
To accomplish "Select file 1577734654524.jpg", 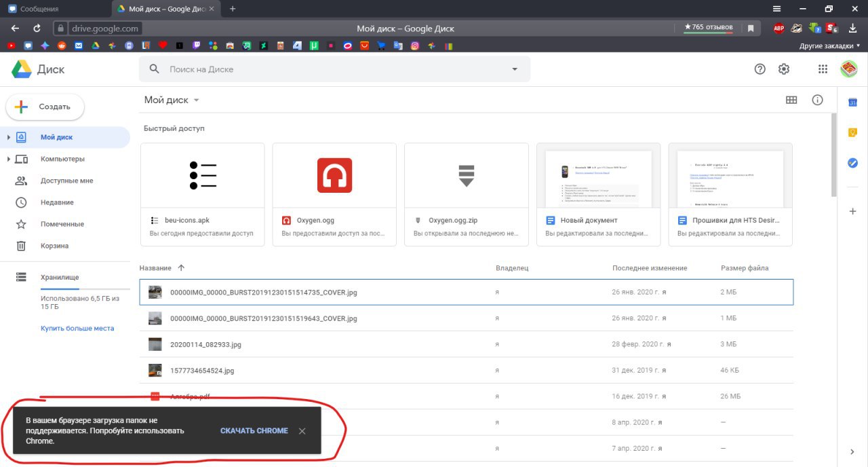I will (466, 371).
